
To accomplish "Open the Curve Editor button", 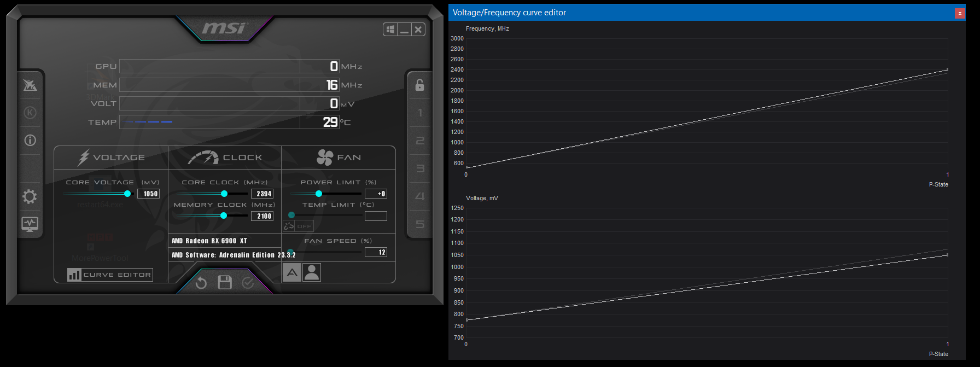I will 110,275.
